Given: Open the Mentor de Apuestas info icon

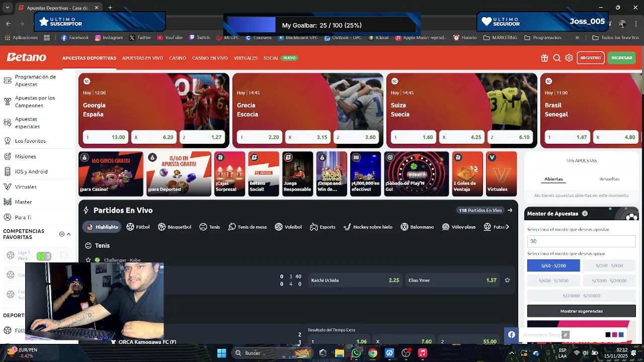Looking at the screenshot, I should (585, 214).
